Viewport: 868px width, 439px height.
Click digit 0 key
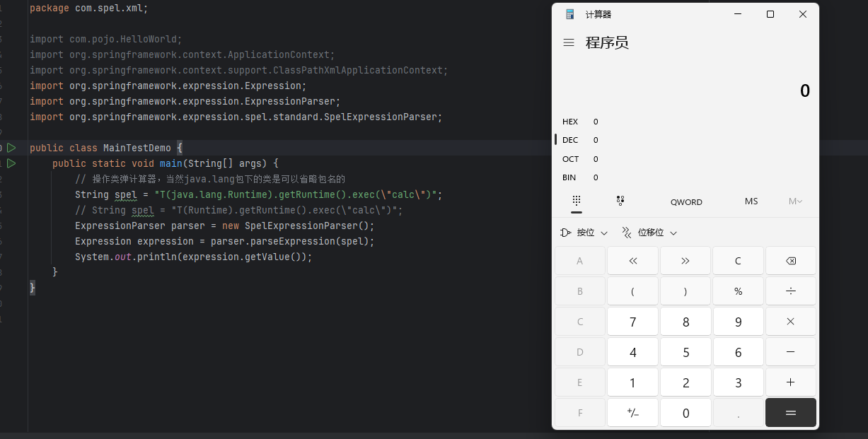(x=685, y=413)
